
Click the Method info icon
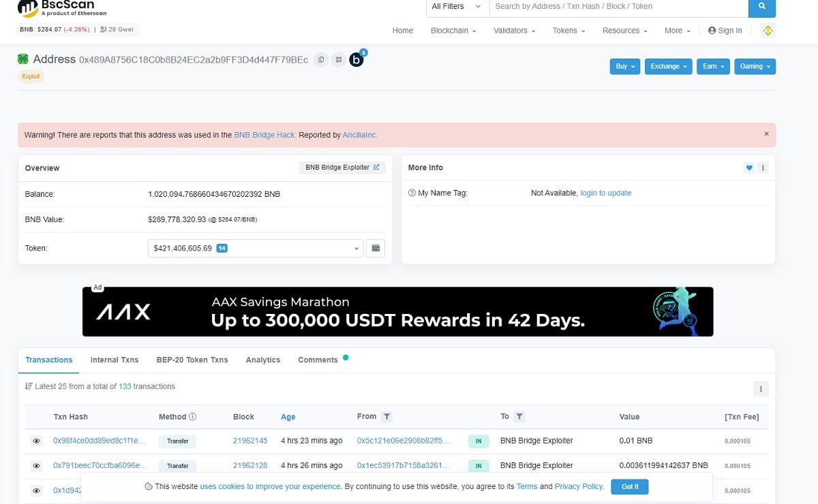click(x=193, y=416)
